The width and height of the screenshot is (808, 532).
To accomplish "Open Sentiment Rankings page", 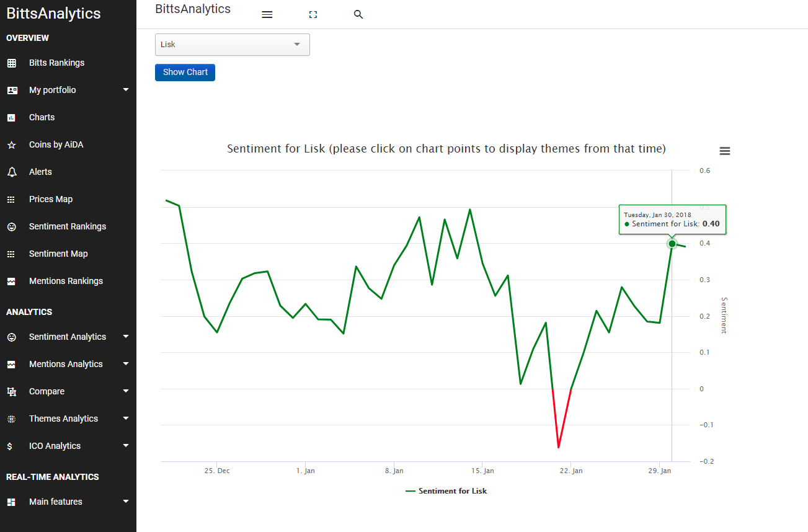I will pyautogui.click(x=68, y=226).
